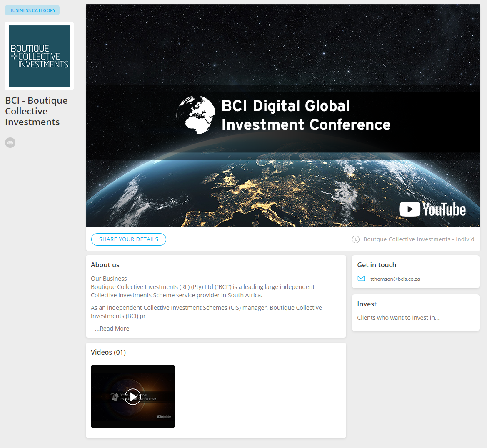487x448 pixels.
Task: Expand the 'Clients who want to invest in...' text
Action: pyautogui.click(x=398, y=318)
